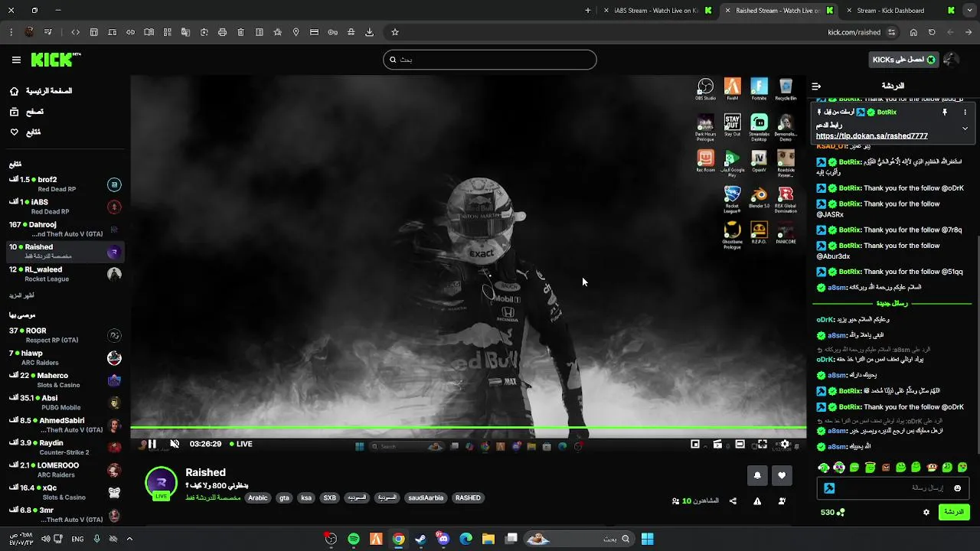The height and width of the screenshot is (551, 980).
Task: Open the browser print icon
Action: 222,32
